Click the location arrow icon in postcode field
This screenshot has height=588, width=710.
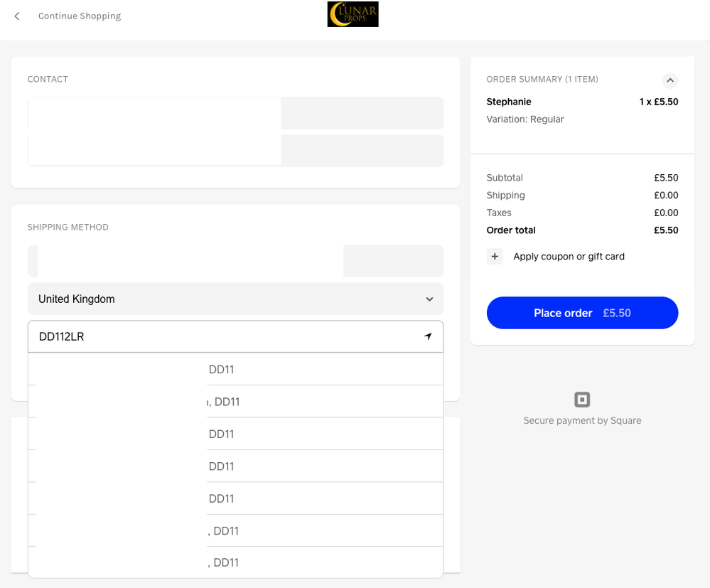point(428,337)
